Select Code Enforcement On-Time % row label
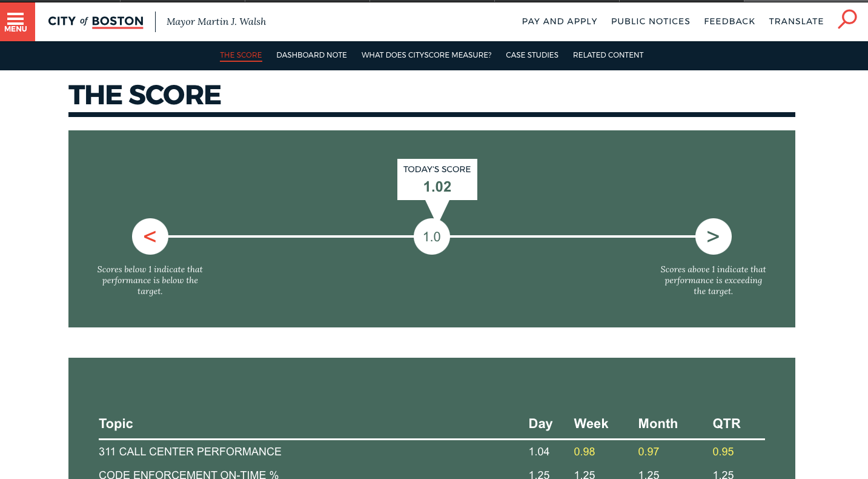Viewport: 868px width, 479px height. tap(188, 474)
